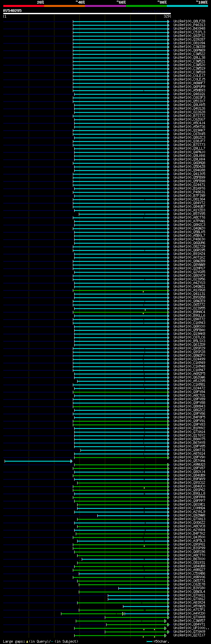
Task: Select the UniRef100_A5YW15 label
Action: click(x=189, y=606)
